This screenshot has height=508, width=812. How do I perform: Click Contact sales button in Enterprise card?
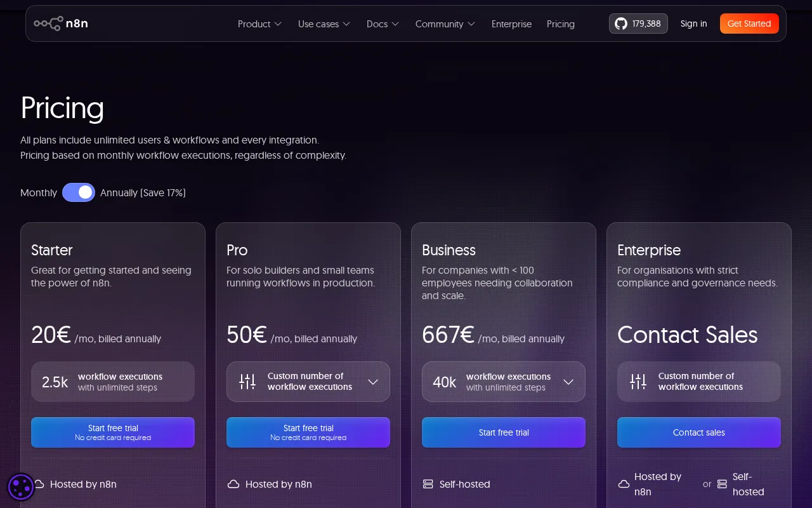699,432
